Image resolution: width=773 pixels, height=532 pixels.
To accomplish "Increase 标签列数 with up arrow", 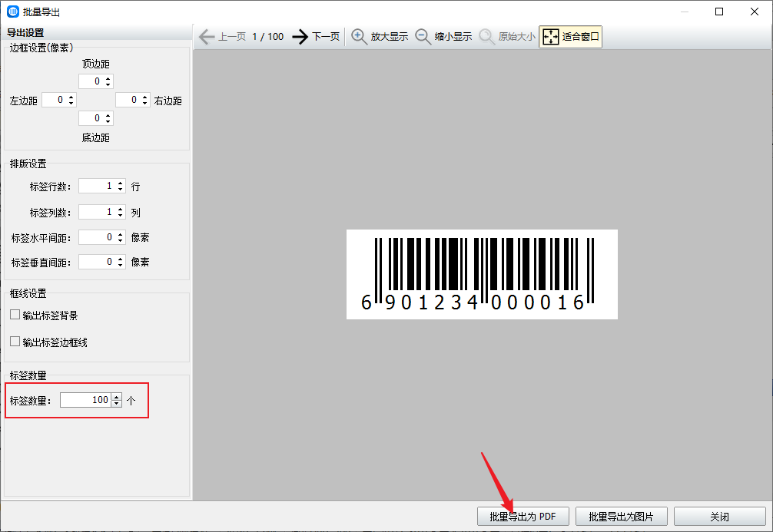I will click(121, 209).
